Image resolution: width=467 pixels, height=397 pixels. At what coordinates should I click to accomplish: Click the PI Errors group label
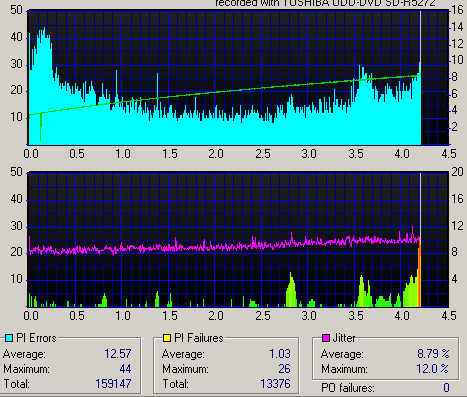(36, 338)
